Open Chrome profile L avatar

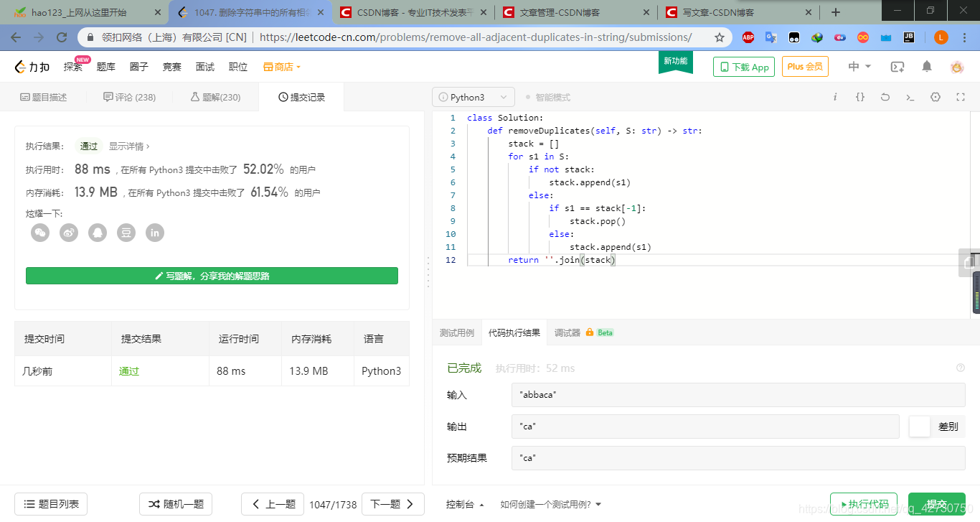pyautogui.click(x=941, y=37)
